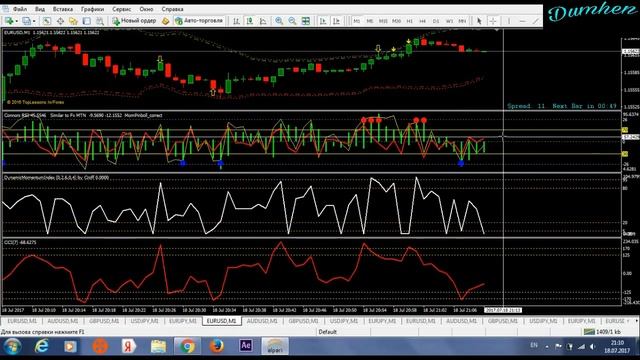The width and height of the screenshot is (640, 360).
Task: Click the volume speaker tray icon
Action: [x=592, y=347]
